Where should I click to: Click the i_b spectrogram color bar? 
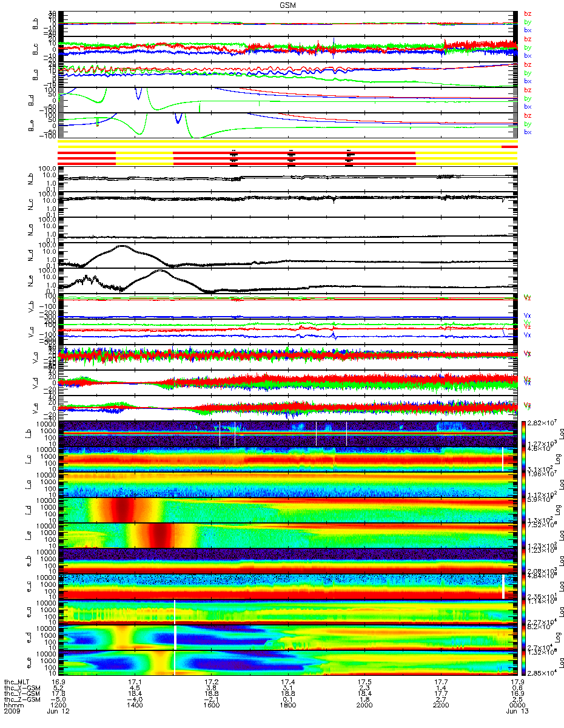522,433
